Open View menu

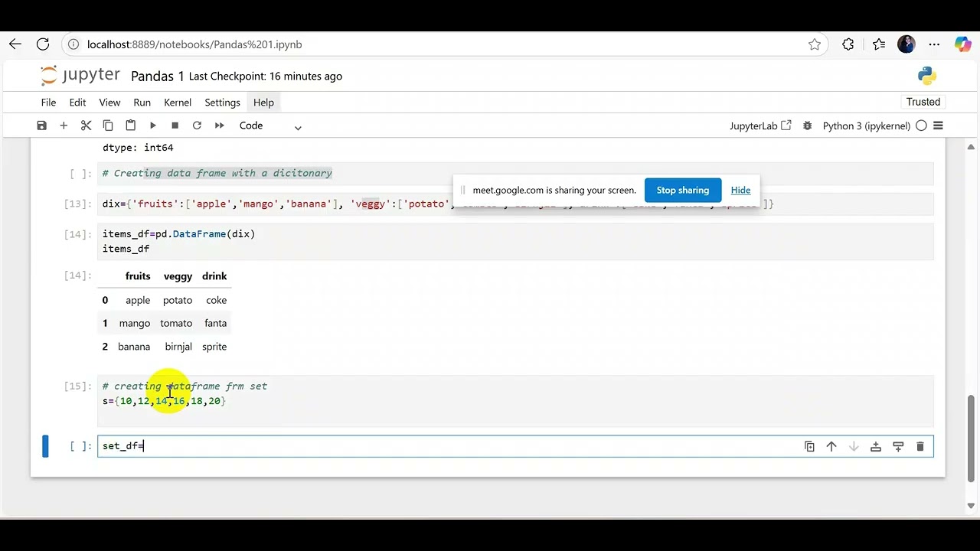point(109,102)
